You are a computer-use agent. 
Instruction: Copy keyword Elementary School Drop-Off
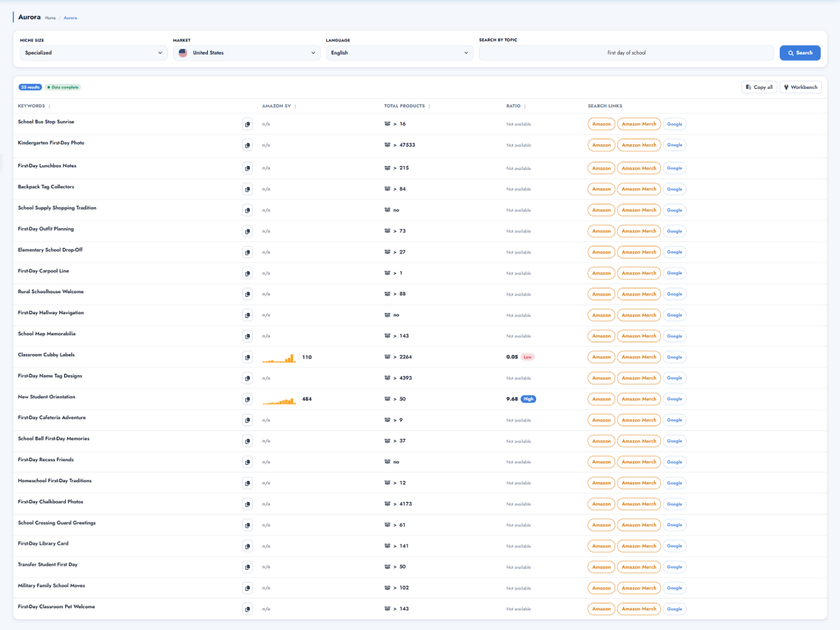click(x=247, y=252)
